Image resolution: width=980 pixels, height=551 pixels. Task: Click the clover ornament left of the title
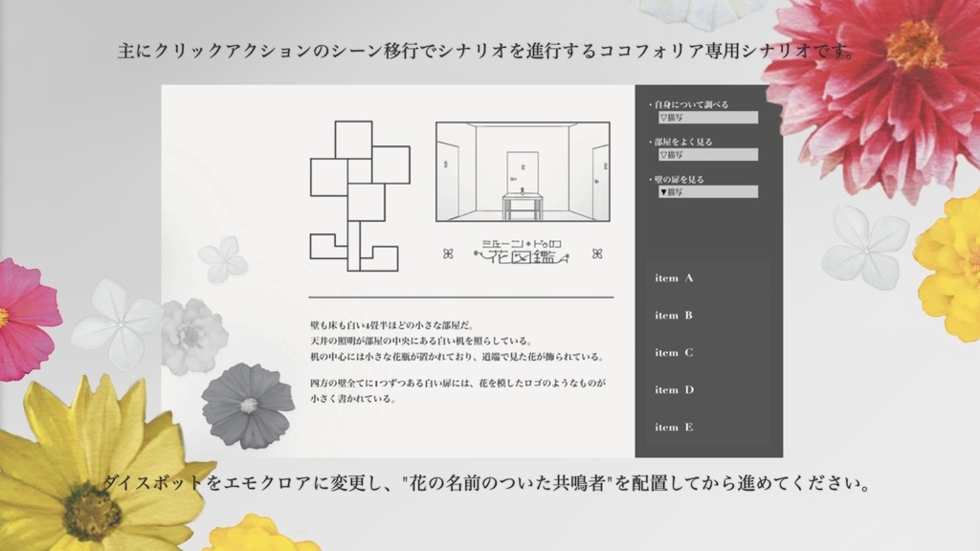[x=447, y=252]
